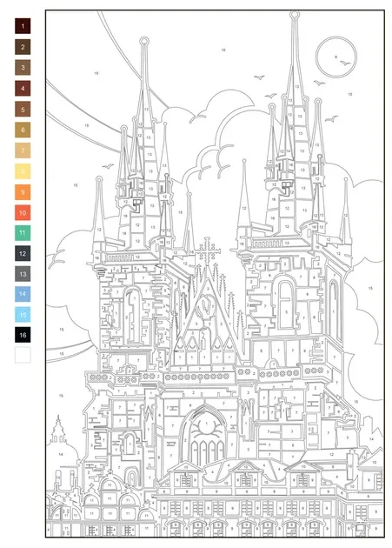Select pale yellow swatch number 8

[x=23, y=171]
